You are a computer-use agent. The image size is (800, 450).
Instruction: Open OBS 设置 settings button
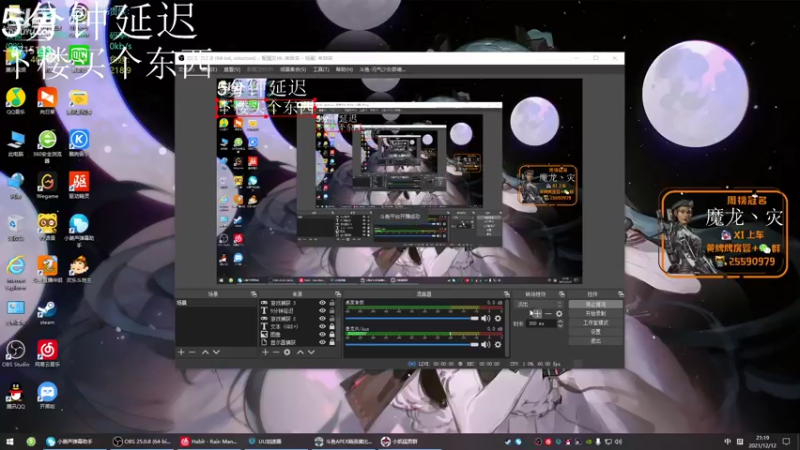[x=595, y=332]
